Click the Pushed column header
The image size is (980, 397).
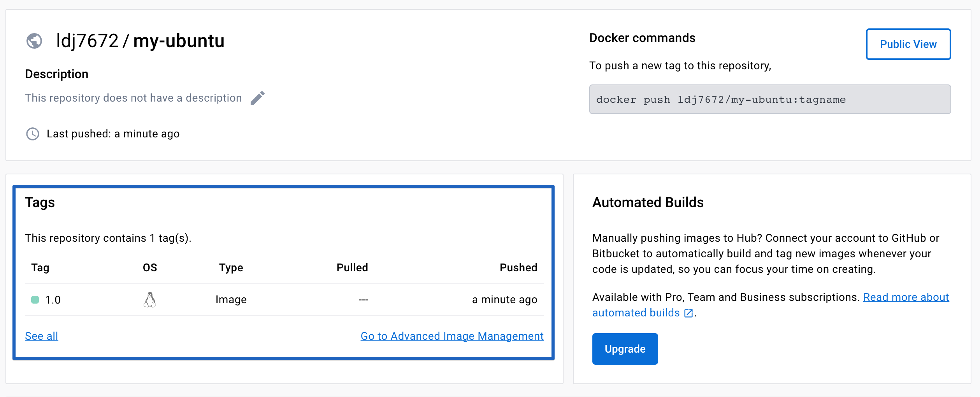(518, 268)
